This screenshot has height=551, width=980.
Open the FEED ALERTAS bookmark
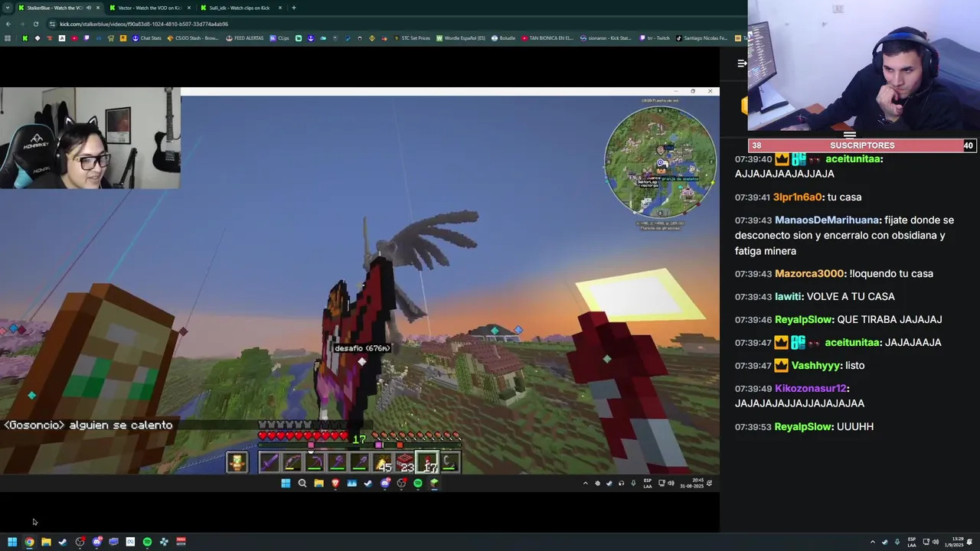pyautogui.click(x=245, y=38)
